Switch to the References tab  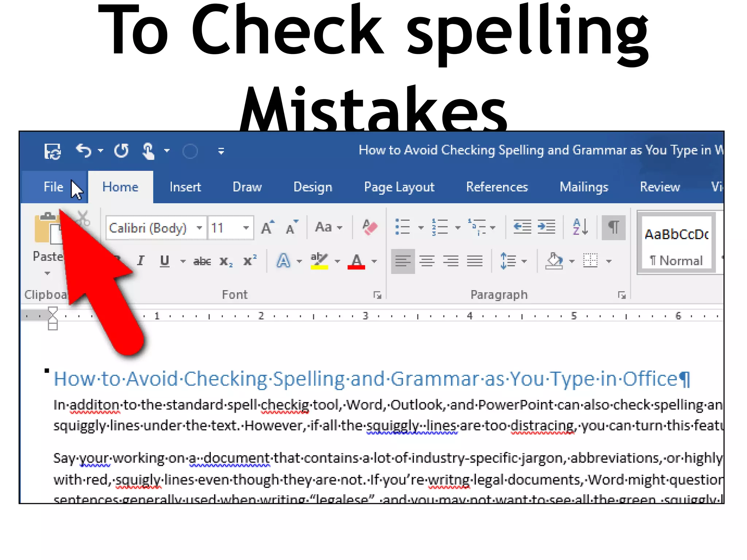point(497,187)
